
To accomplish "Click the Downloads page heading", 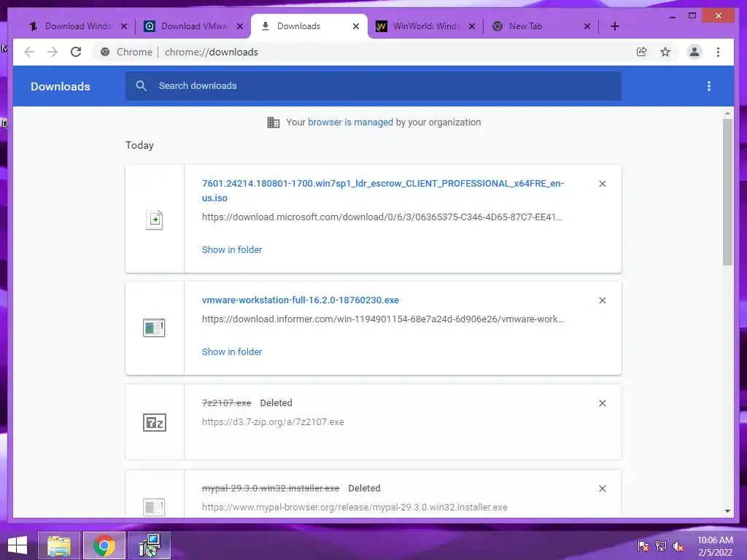I will [60, 86].
